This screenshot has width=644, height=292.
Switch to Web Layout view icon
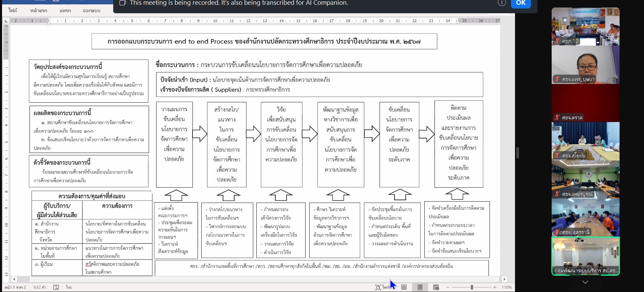coord(436,287)
